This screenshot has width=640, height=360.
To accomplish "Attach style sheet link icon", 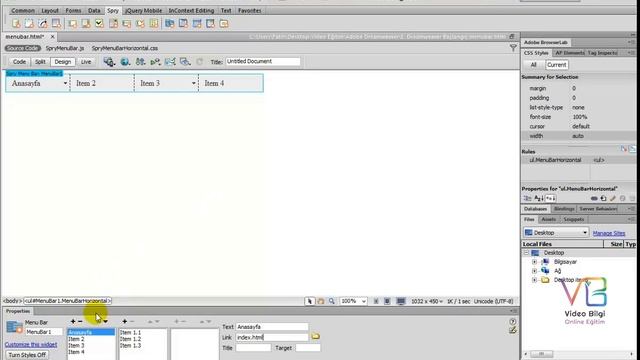I will tap(594, 198).
